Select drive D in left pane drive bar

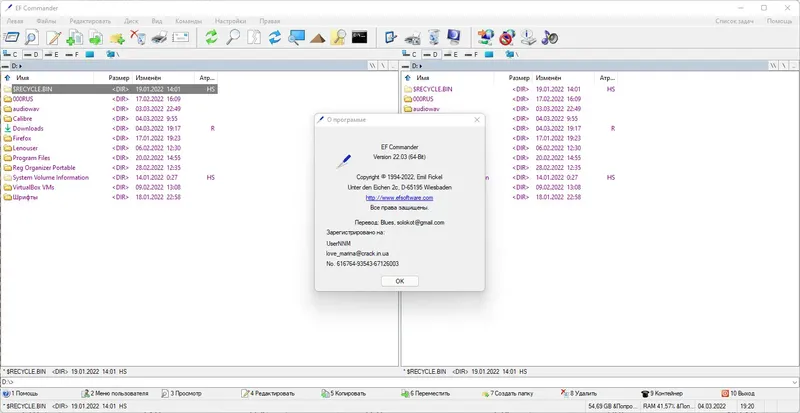click(31, 54)
